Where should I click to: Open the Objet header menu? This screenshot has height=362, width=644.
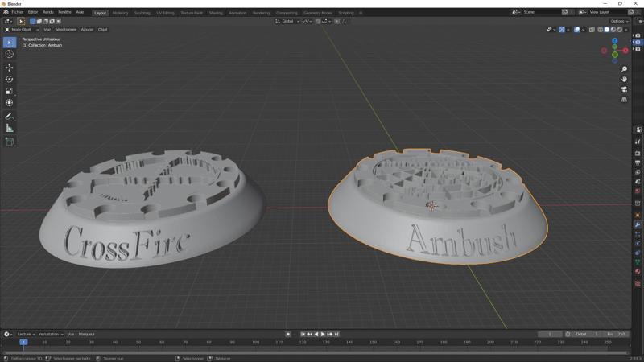click(x=103, y=30)
